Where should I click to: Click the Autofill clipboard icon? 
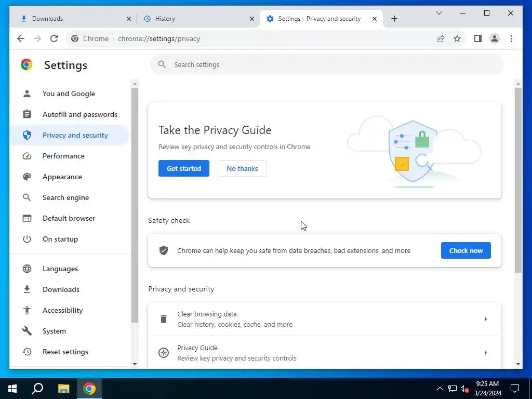(x=27, y=114)
